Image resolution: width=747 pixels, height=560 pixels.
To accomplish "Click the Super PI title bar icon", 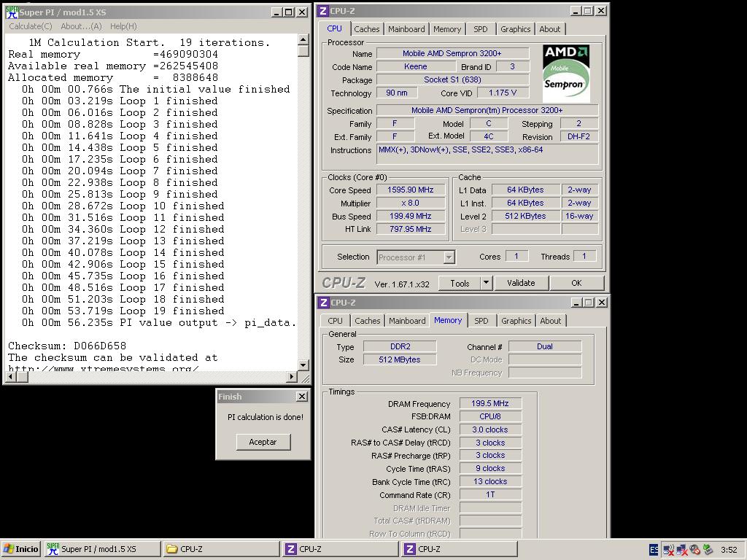I will pos(12,12).
